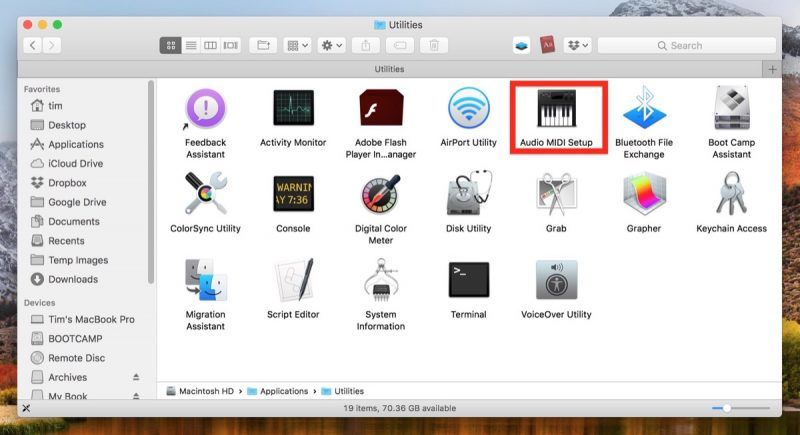Open the Dropbox toolbar dropdown

[577, 45]
